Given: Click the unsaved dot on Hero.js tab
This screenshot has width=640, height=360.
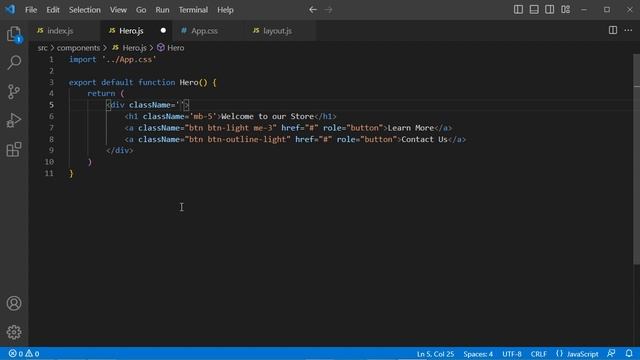Looking at the screenshot, I should pyautogui.click(x=163, y=31).
